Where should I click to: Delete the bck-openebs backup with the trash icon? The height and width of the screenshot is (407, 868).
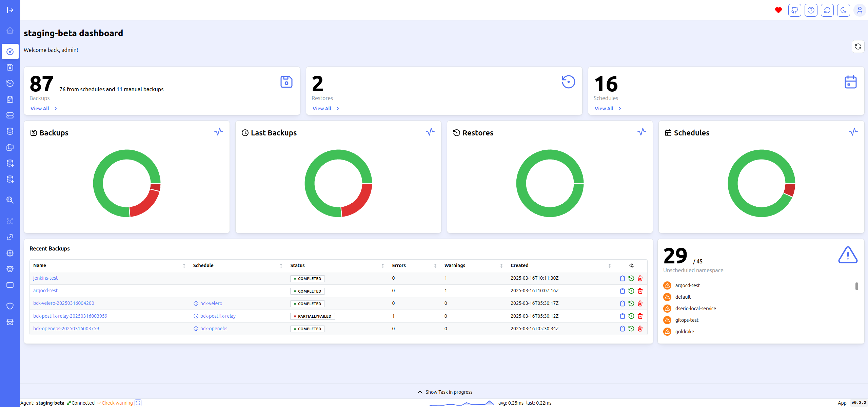pos(640,329)
